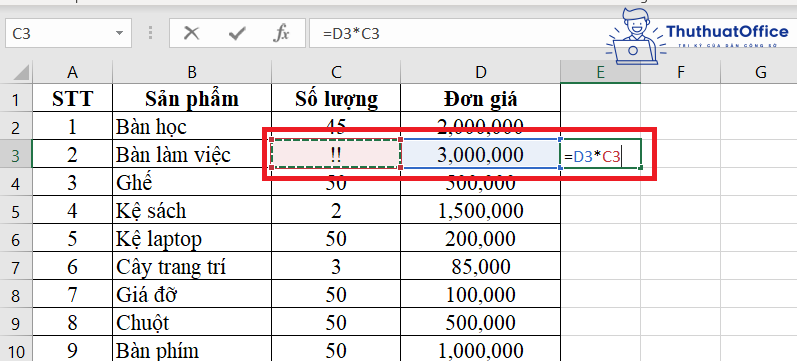The image size is (797, 361).
Task: Click cell C3 showing !!
Action: click(336, 154)
